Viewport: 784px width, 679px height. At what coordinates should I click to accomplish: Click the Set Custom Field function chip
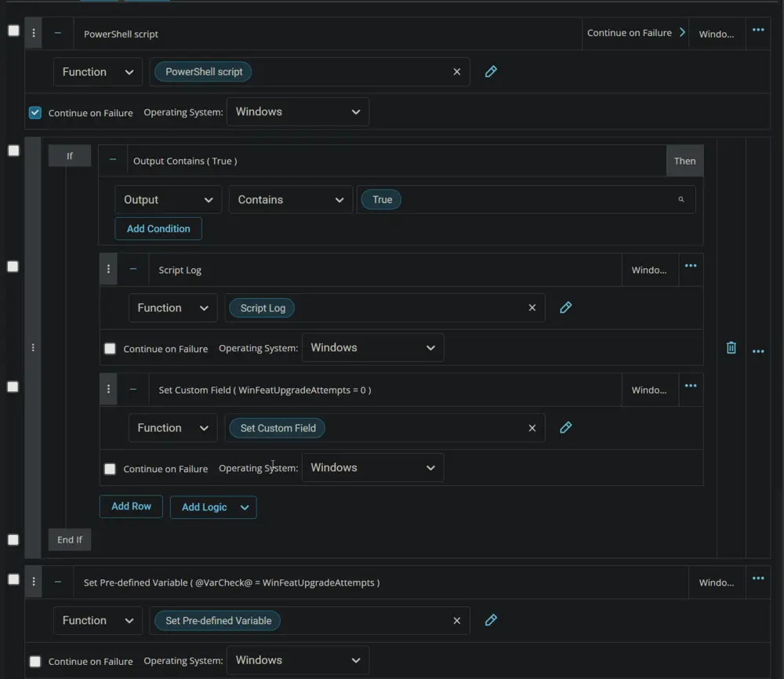click(278, 428)
